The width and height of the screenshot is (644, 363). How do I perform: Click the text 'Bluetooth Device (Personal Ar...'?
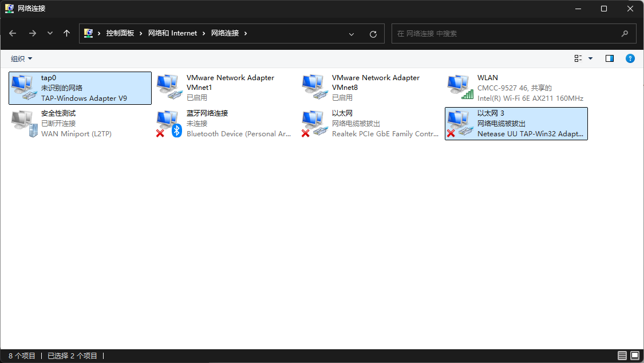pos(239,134)
